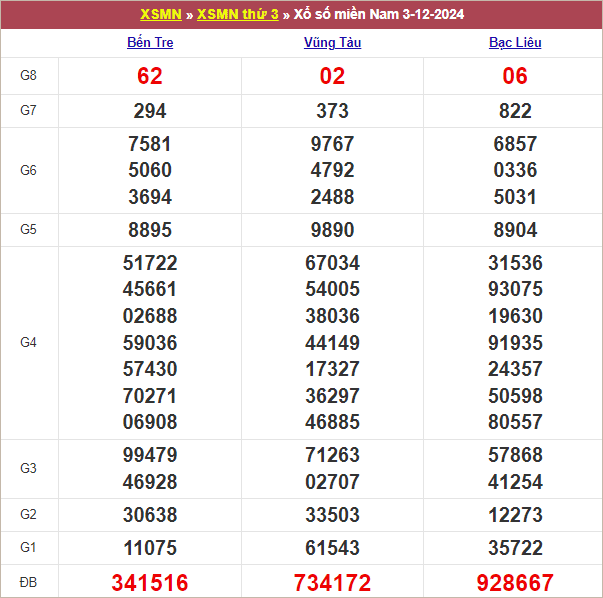The image size is (603, 598).
Task: Click G4 number 31536
Action: click(x=515, y=263)
